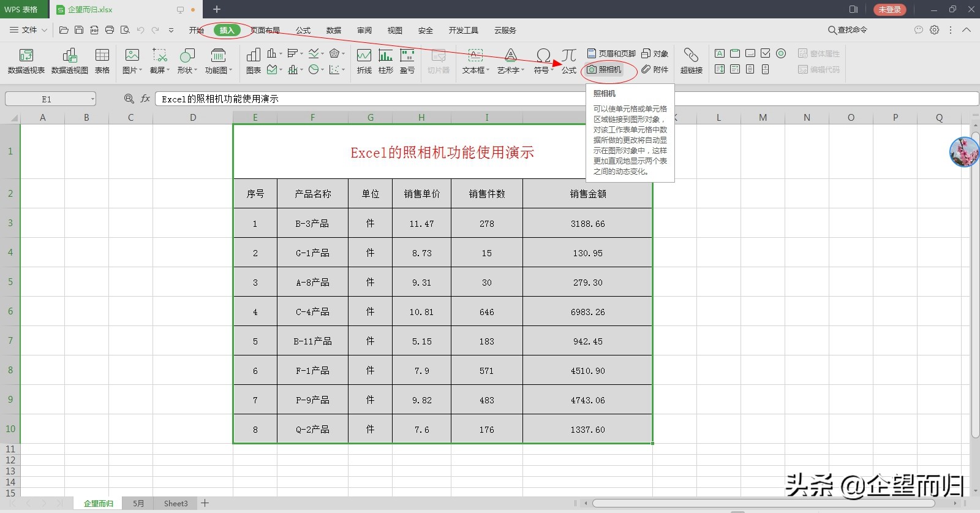Expand the name box dropdown arrow

(92, 99)
